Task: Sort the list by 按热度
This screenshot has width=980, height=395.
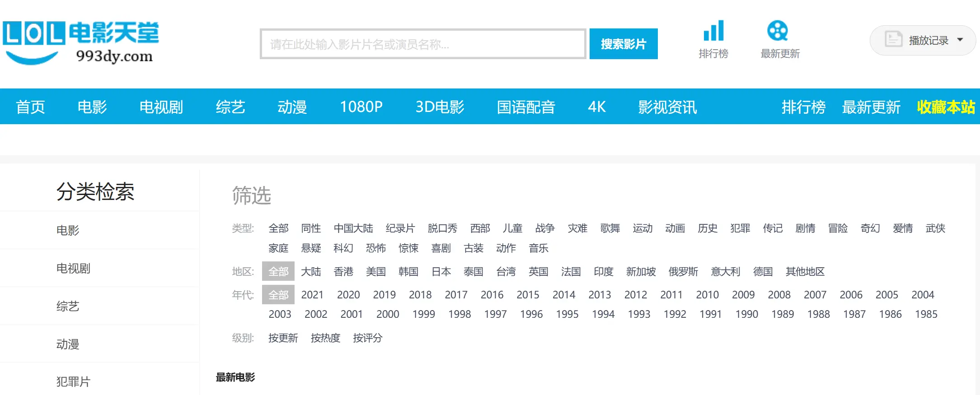Action: [x=325, y=338]
